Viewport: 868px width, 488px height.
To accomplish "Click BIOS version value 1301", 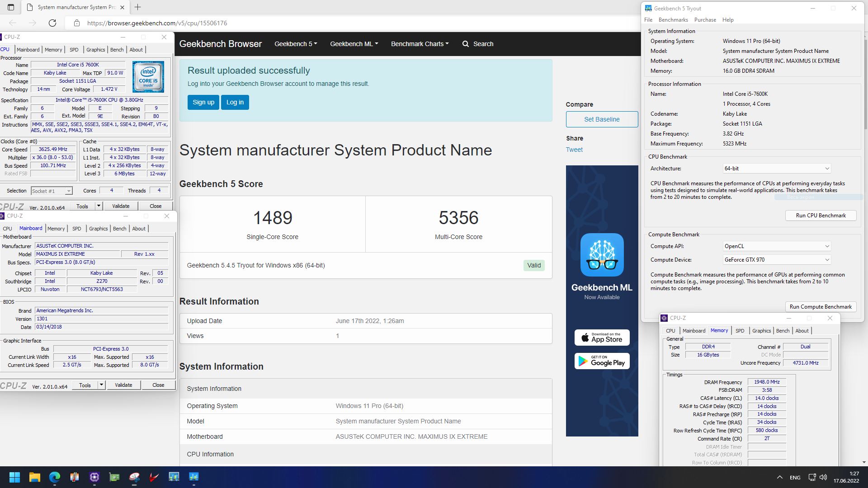I will (102, 319).
